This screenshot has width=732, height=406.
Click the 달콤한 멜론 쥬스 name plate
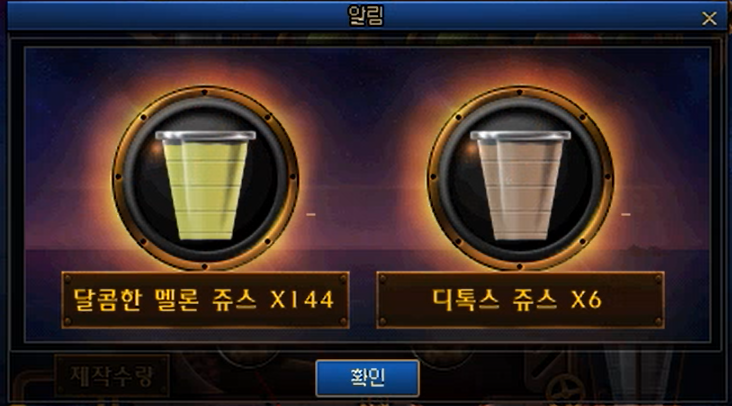(x=205, y=300)
